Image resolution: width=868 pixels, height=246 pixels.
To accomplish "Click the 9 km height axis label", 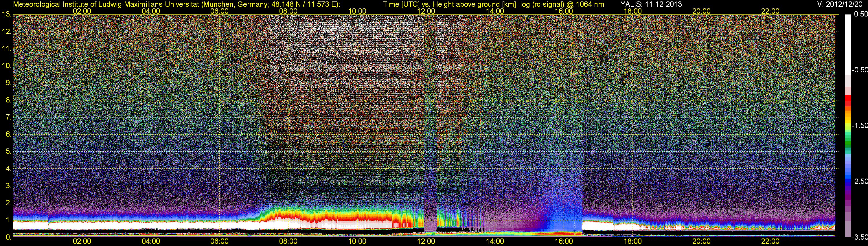I will point(8,83).
